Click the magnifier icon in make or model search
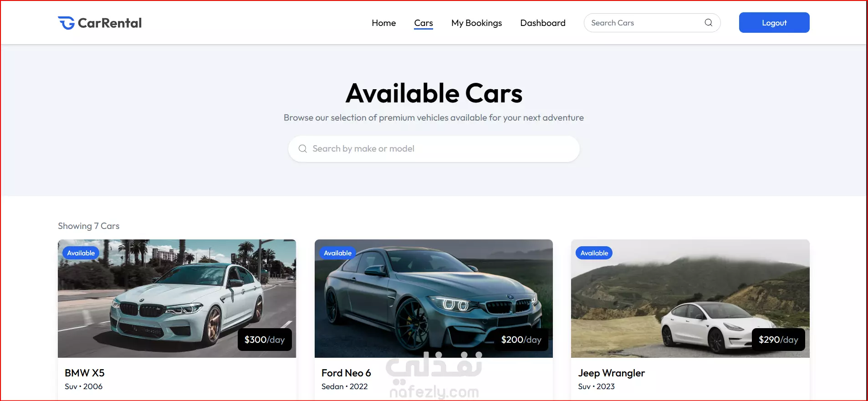The image size is (868, 401). click(x=302, y=149)
